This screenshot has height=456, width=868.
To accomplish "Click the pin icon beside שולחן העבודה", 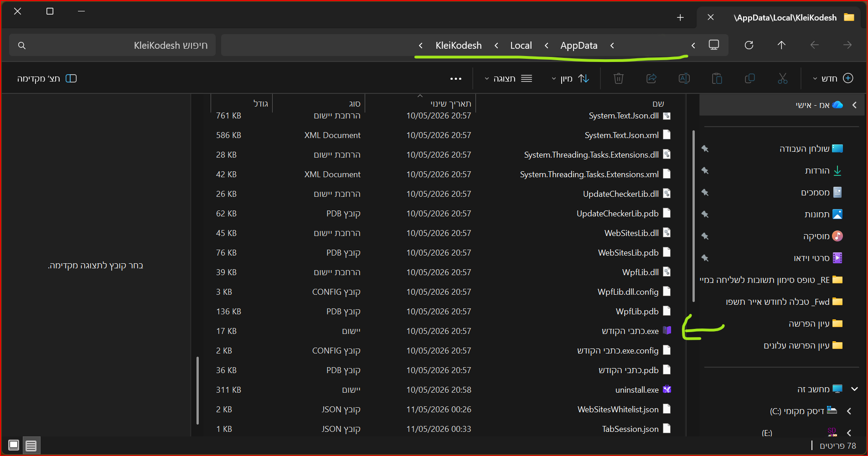I will click(705, 149).
